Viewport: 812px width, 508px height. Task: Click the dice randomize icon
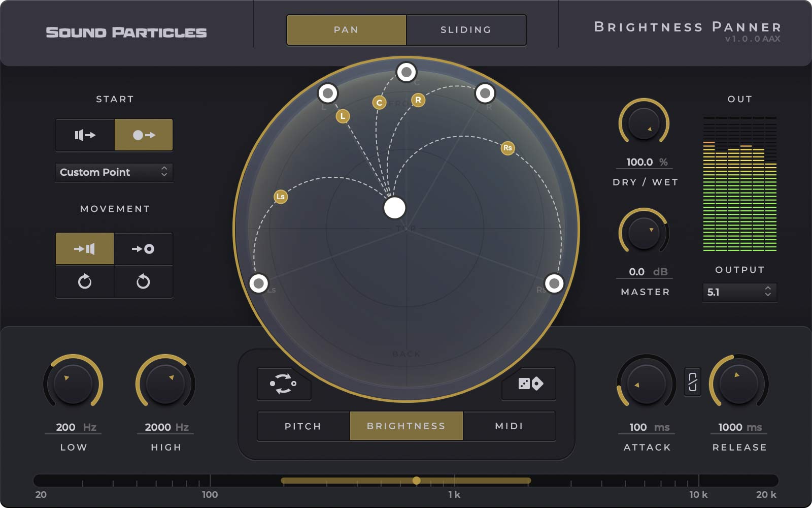tap(529, 385)
